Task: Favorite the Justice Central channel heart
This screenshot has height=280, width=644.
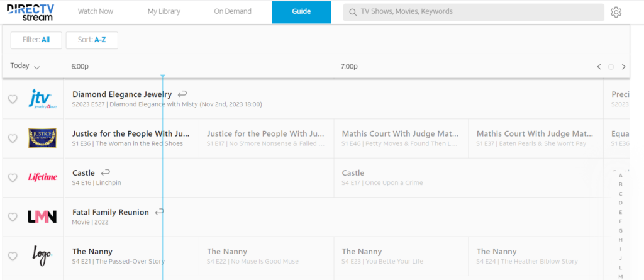Action: [13, 138]
